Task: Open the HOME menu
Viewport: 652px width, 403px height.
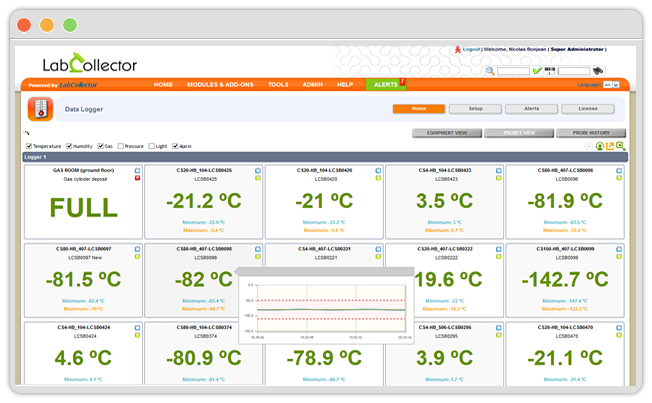Action: coord(163,84)
